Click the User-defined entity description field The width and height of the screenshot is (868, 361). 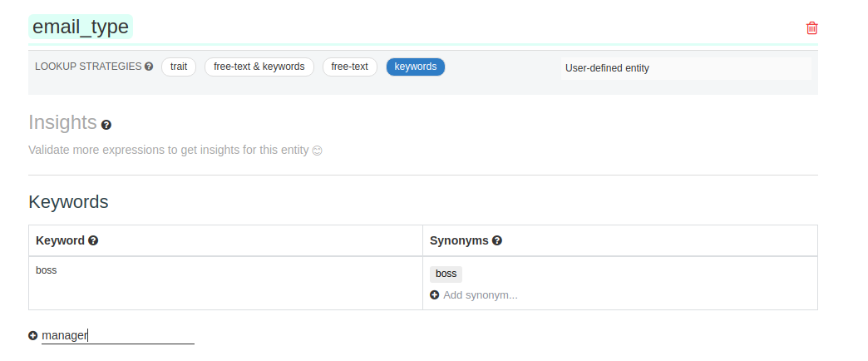[x=686, y=68]
